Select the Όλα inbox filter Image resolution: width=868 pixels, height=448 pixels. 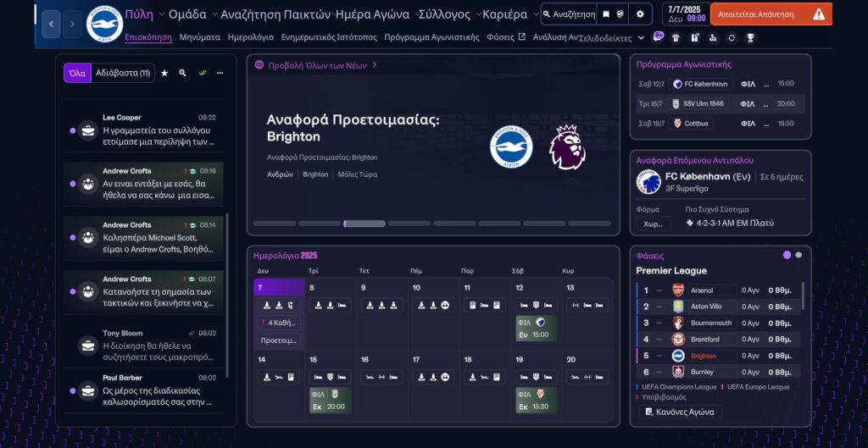tap(76, 73)
